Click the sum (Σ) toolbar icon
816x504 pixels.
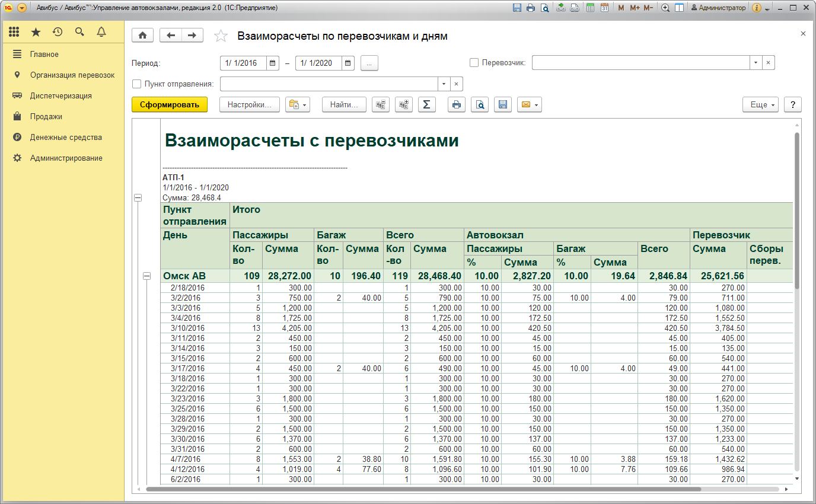tap(426, 105)
